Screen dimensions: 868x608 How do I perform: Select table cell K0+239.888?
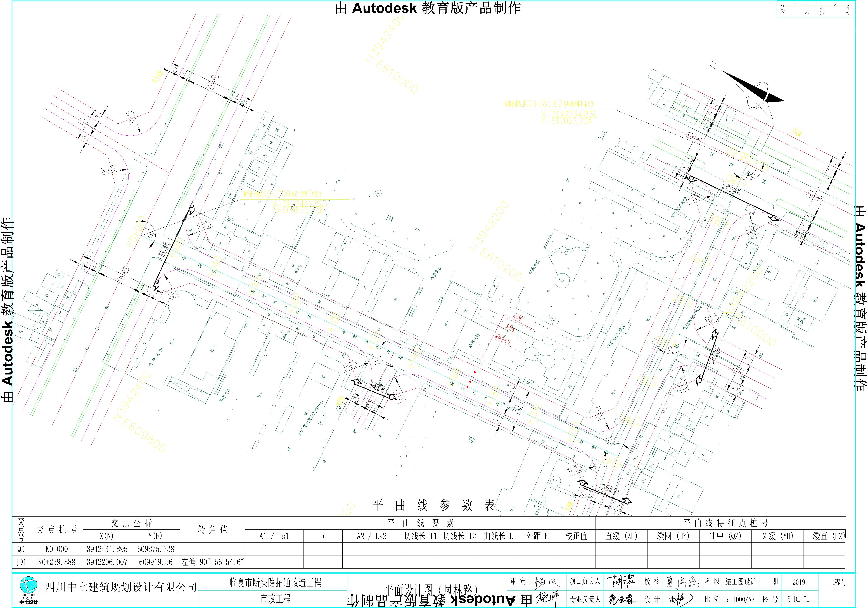click(x=57, y=562)
